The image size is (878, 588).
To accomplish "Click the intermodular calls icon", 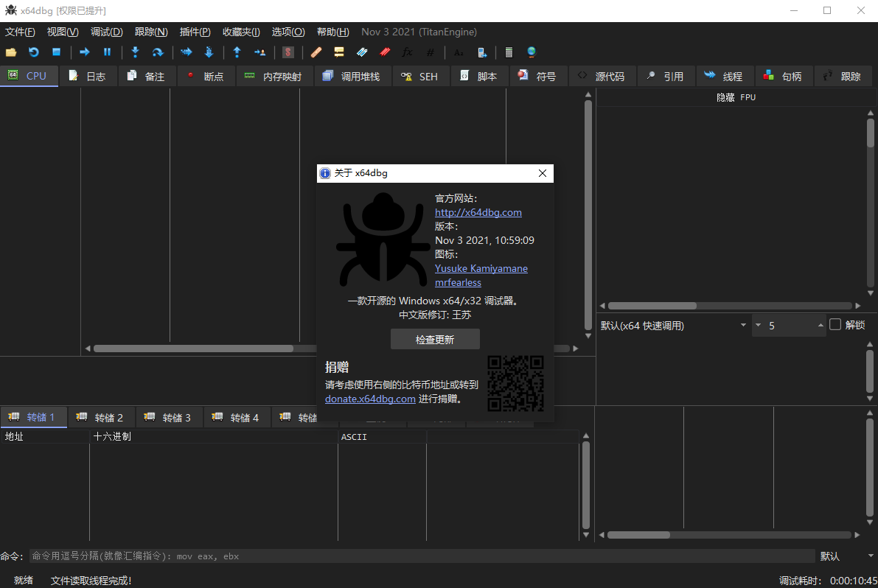I will point(481,52).
